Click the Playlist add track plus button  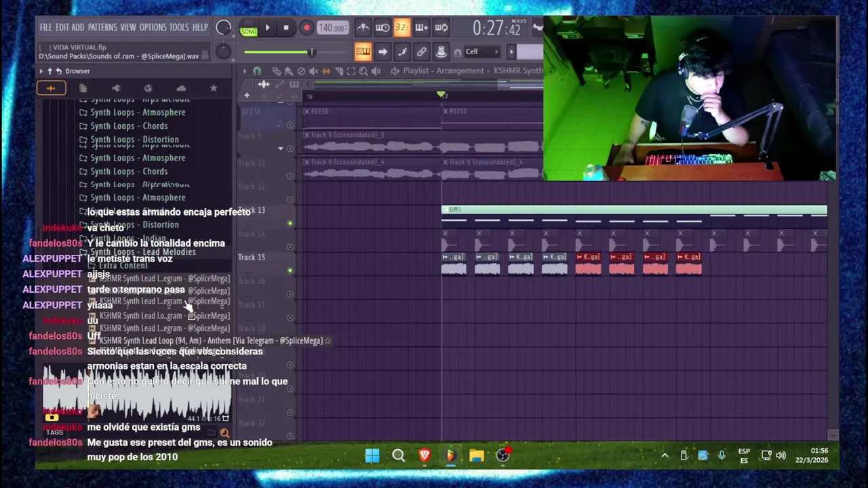247,96
